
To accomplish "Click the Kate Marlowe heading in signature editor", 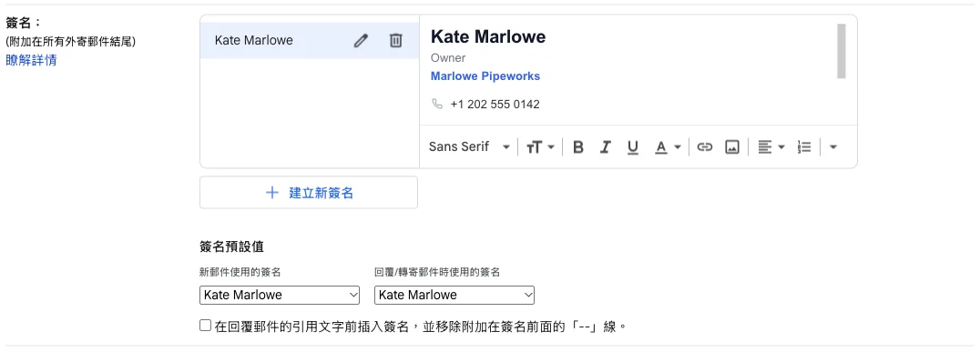I will point(488,36).
